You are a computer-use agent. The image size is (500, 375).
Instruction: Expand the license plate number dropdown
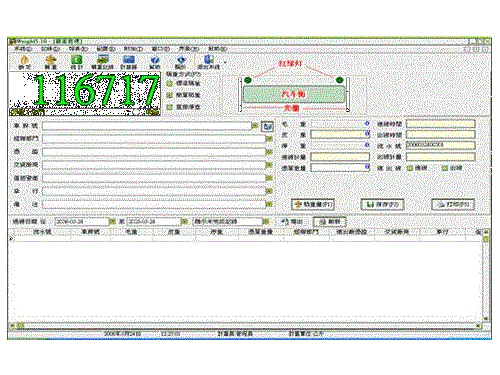tap(255, 126)
